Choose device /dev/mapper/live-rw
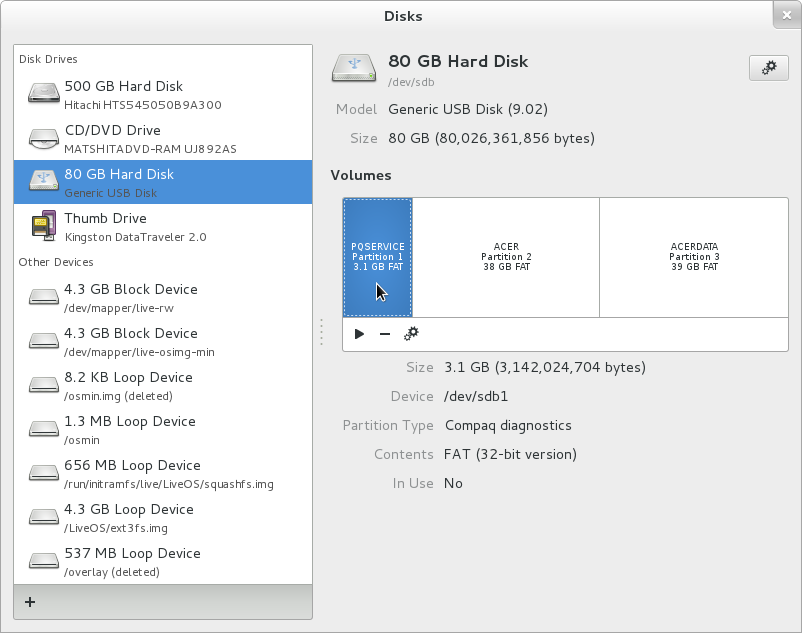The image size is (802, 633). 119,308
